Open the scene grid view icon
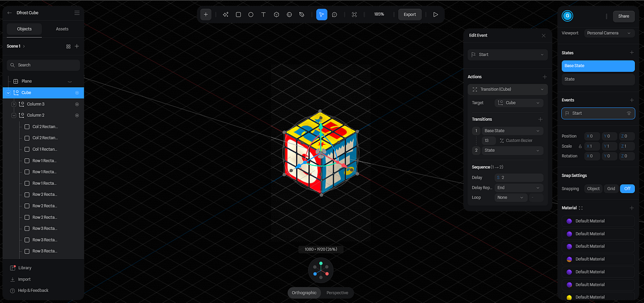Image resolution: width=644 pixels, height=303 pixels. pos(68,46)
